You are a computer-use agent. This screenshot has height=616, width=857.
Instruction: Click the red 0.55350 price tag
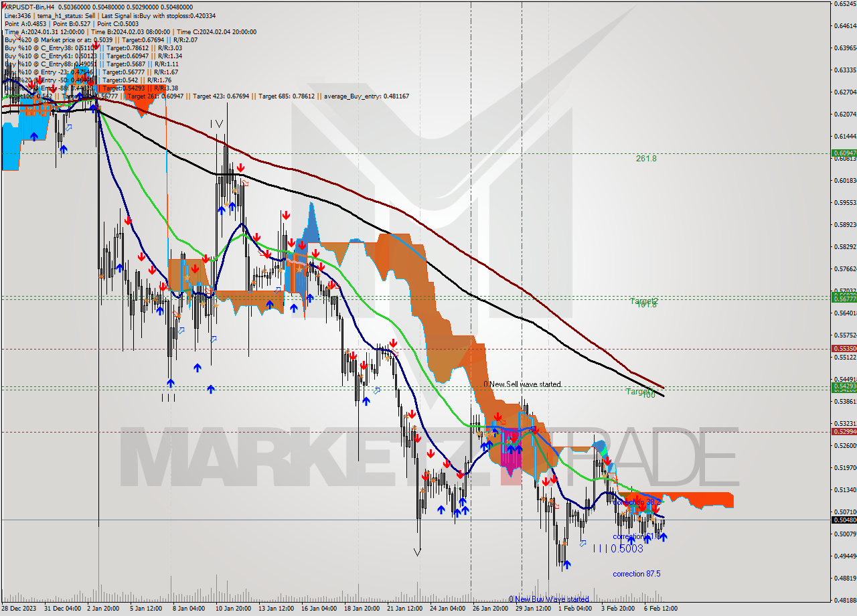click(844, 348)
